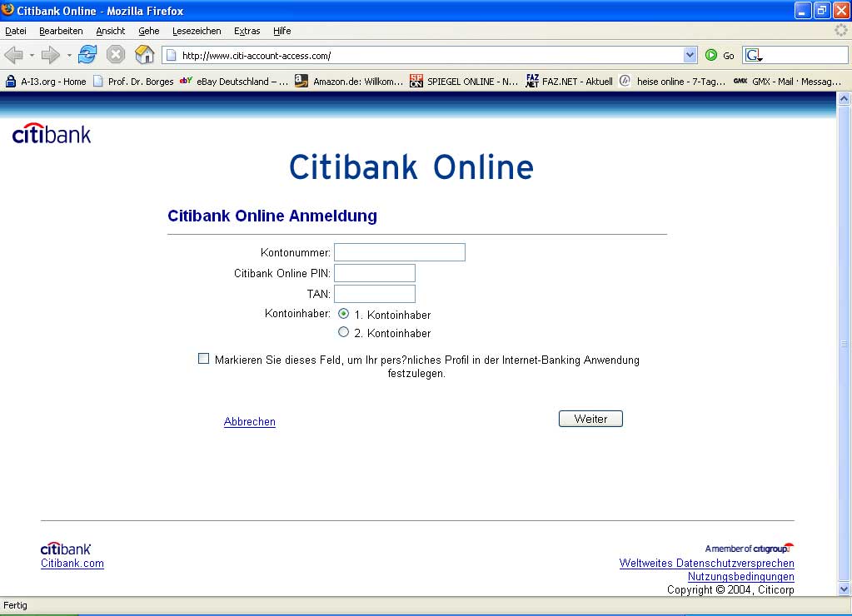Select the 1. Kontoinhaber radio button

coord(343,314)
